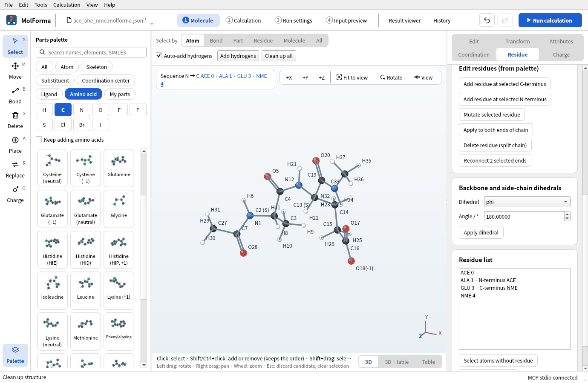Screen dimensions: 588x383
Task: Activate the Place tool
Action: pos(15,145)
